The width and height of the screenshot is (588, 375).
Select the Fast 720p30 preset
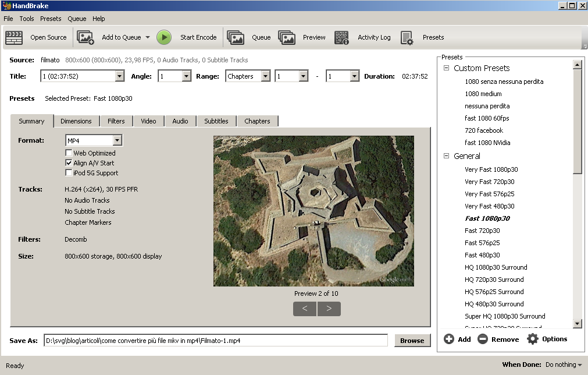pyautogui.click(x=482, y=231)
